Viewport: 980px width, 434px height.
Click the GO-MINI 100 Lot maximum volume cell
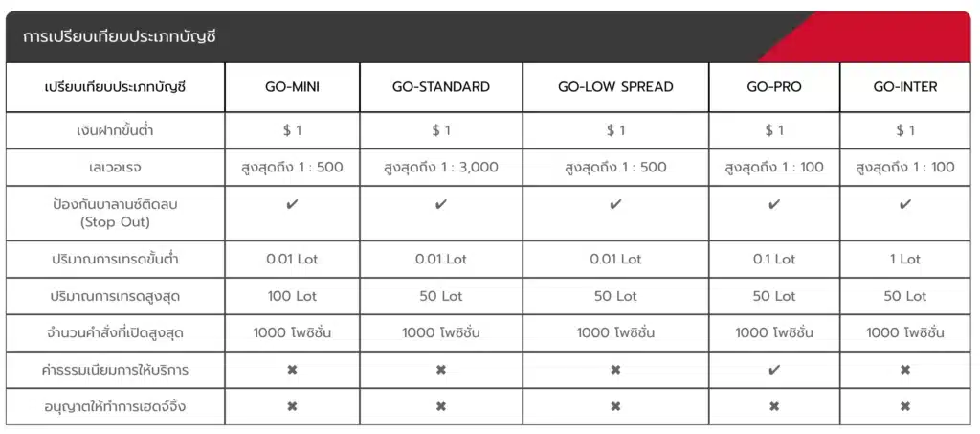[292, 296]
